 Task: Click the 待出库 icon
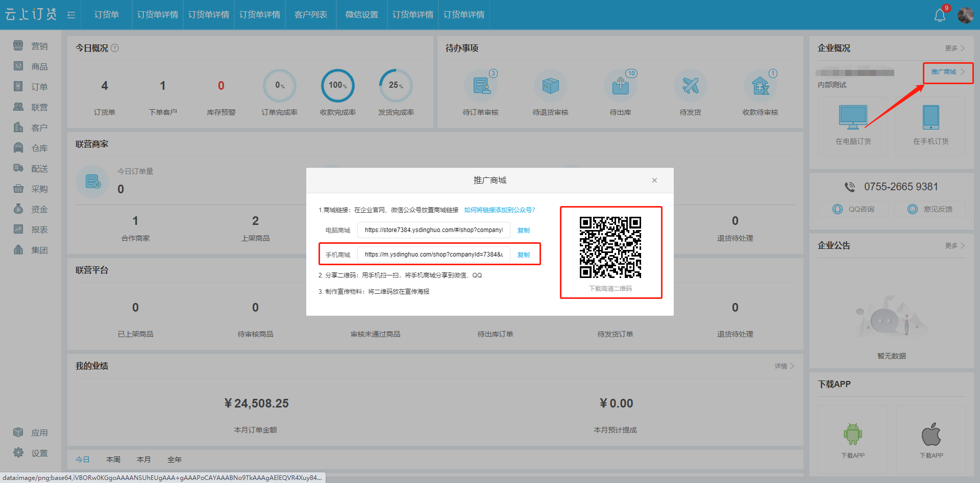click(621, 85)
